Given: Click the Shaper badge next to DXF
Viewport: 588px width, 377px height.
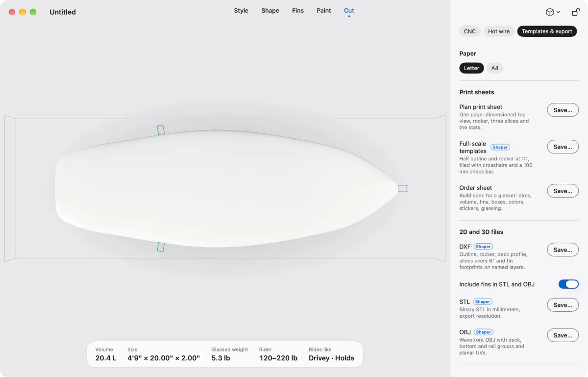Looking at the screenshot, I should pyautogui.click(x=483, y=247).
